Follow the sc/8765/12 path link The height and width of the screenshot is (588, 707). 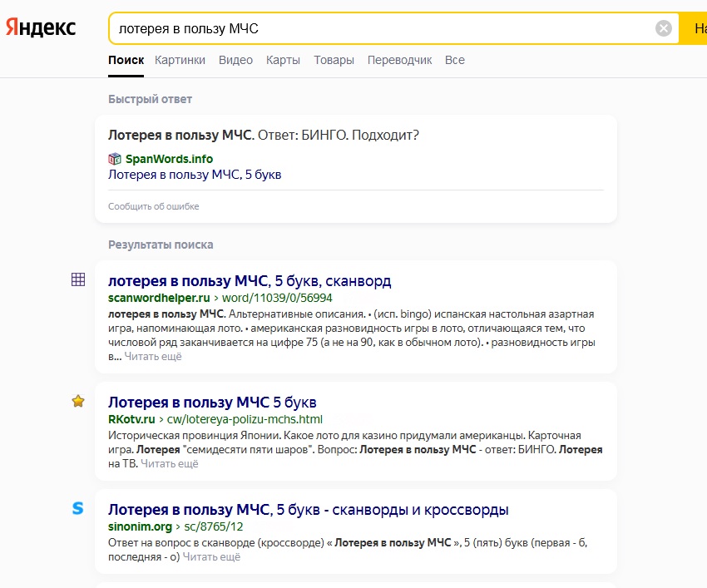tap(213, 526)
